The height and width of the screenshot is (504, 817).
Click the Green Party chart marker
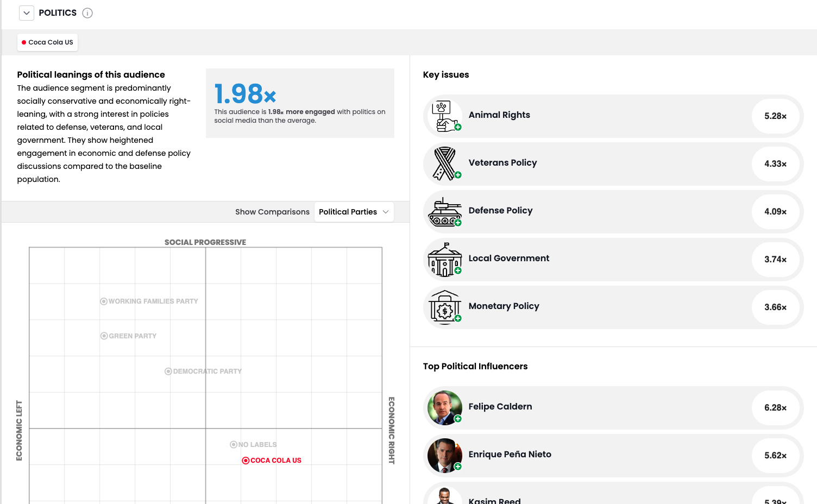104,336
